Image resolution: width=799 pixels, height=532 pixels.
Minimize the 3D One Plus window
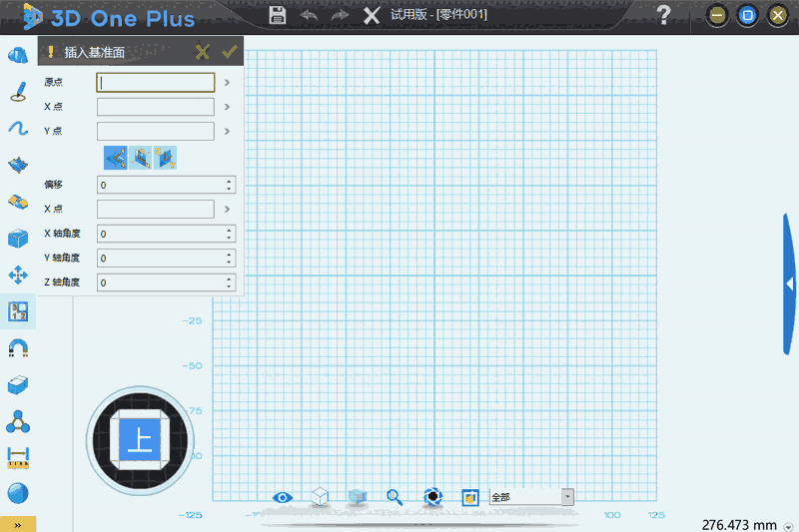pyautogui.click(x=717, y=16)
